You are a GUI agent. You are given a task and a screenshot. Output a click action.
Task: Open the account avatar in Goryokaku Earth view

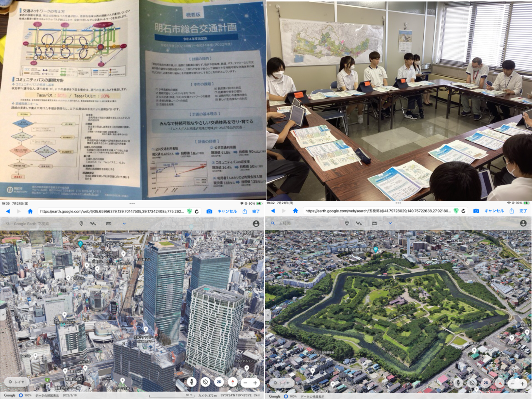(x=523, y=223)
